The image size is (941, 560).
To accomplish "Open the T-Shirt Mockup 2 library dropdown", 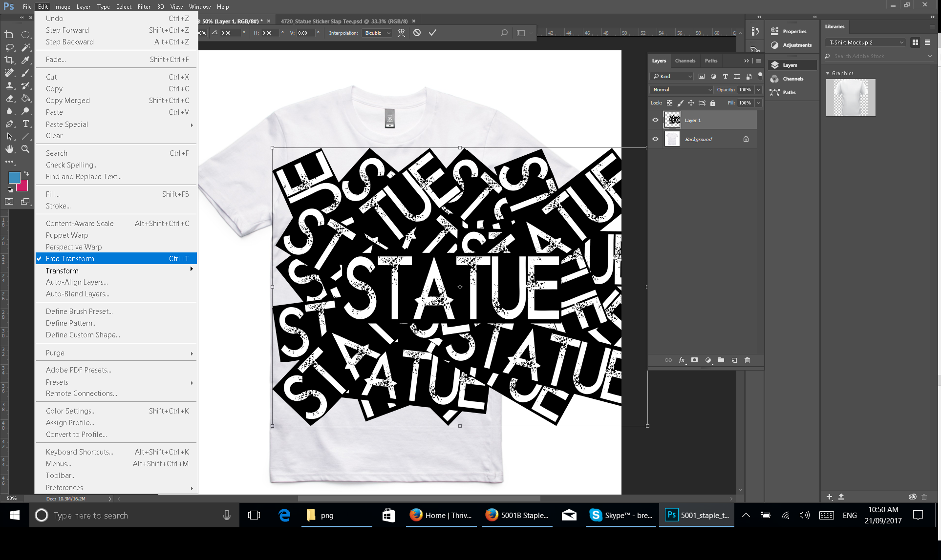I will tap(901, 42).
